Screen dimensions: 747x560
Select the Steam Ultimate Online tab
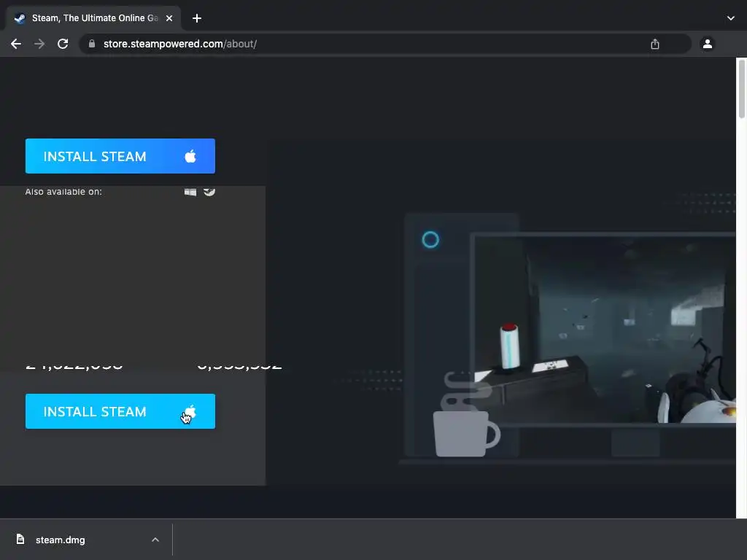(93, 18)
